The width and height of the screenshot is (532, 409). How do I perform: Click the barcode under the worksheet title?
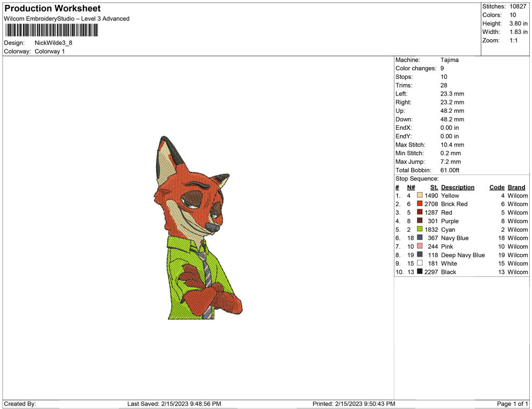pyautogui.click(x=52, y=30)
